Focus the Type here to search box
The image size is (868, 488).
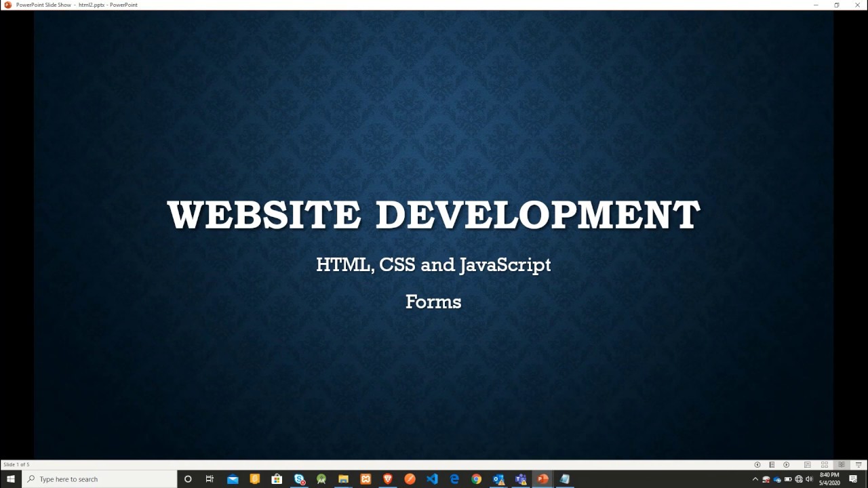click(100, 479)
